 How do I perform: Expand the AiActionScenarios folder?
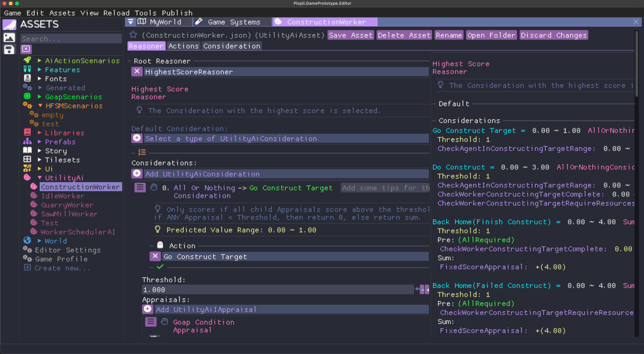(x=39, y=60)
